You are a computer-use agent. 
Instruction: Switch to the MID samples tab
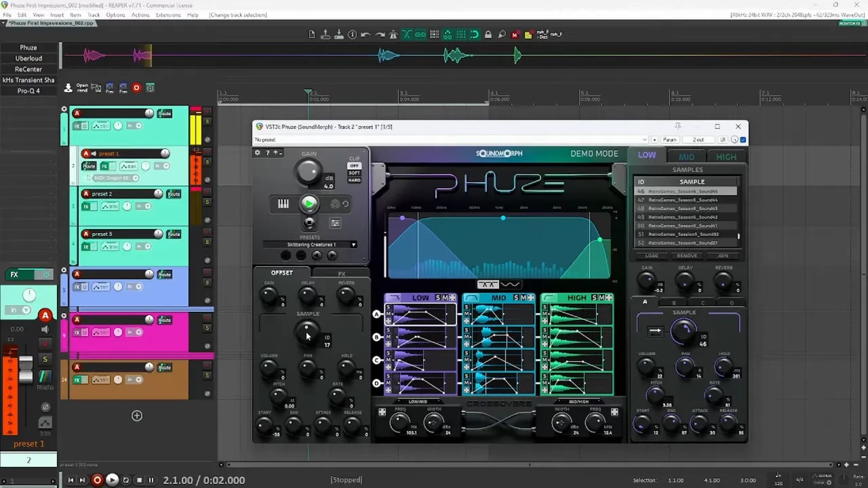(686, 157)
